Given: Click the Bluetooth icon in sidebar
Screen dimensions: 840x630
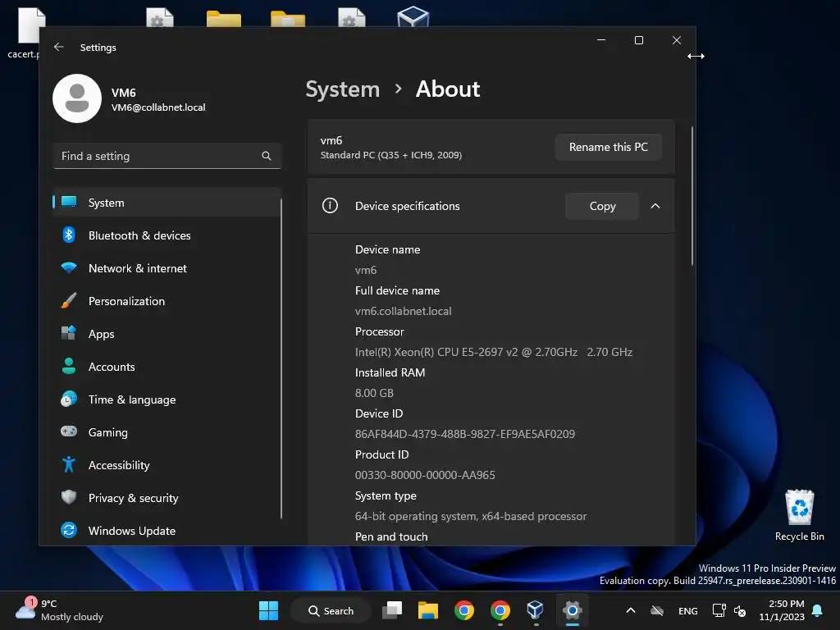Looking at the screenshot, I should 69,235.
